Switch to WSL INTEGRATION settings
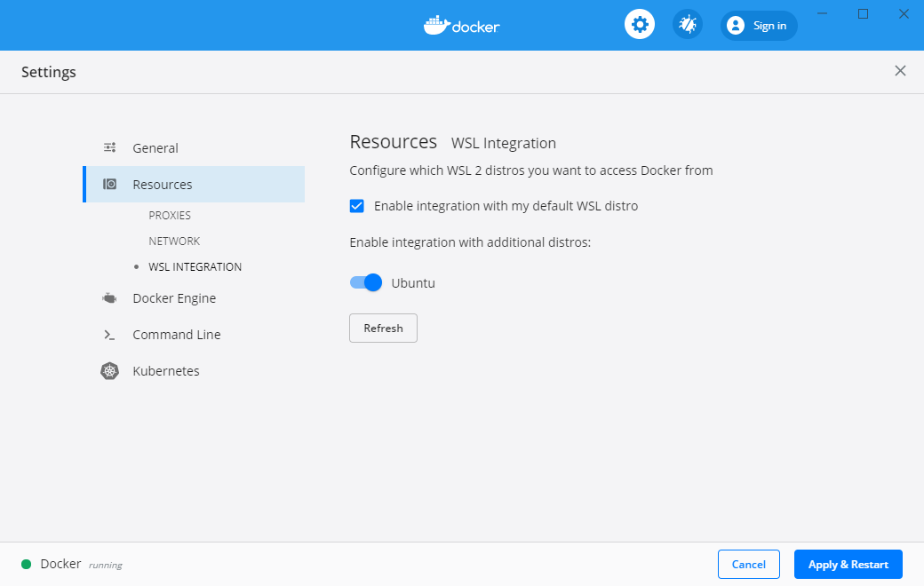This screenshot has width=924, height=586. 195,266
